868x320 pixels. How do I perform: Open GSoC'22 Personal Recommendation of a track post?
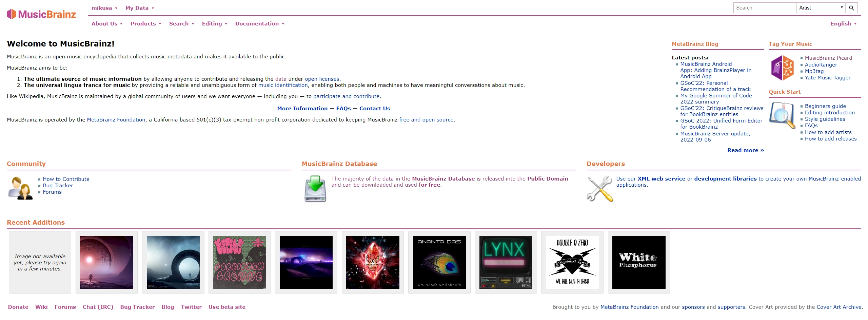click(715, 86)
